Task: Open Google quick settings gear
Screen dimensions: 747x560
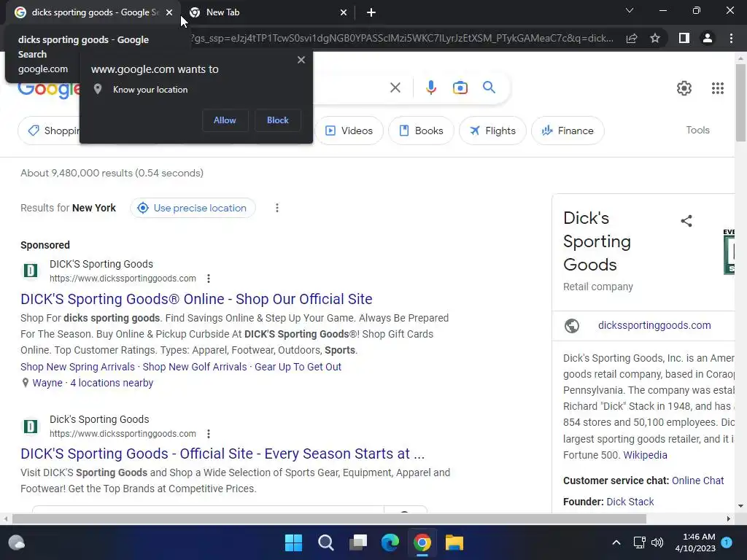Action: [x=684, y=88]
